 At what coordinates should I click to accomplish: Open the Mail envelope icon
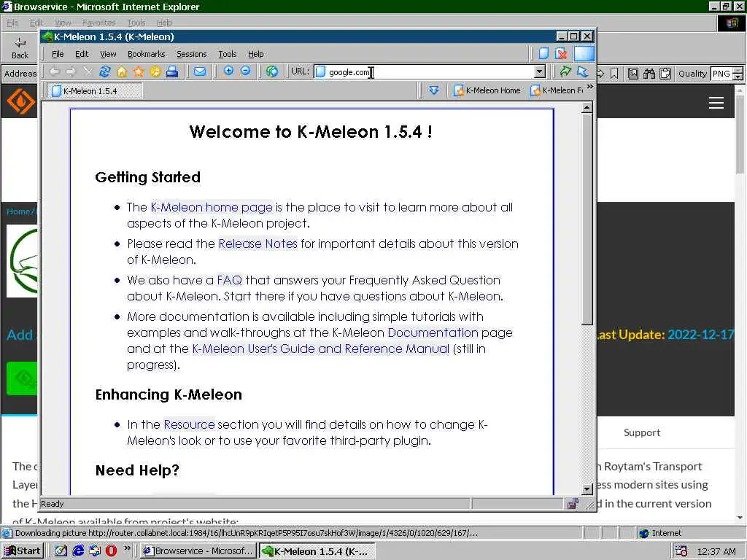200,72
